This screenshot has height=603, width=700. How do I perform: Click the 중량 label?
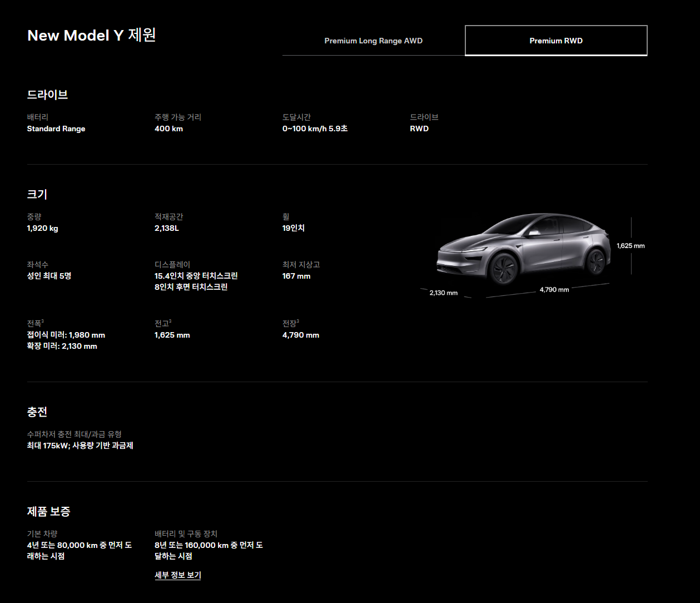click(x=34, y=217)
